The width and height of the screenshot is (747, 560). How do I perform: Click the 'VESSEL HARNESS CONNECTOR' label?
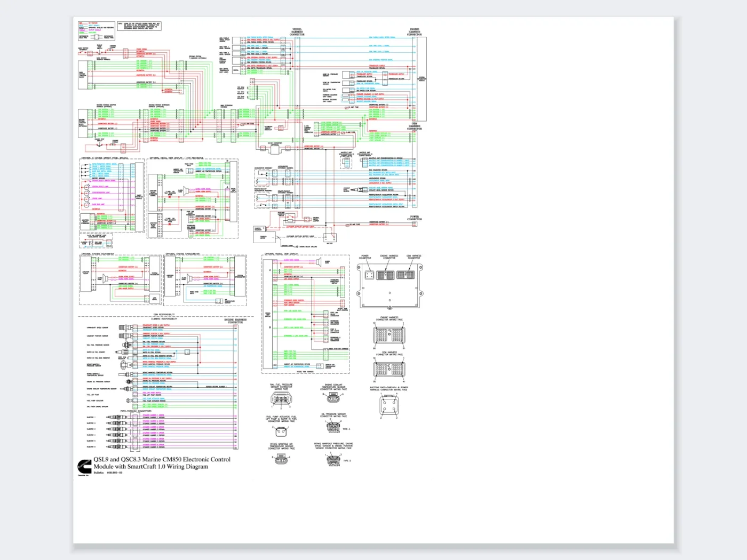(297, 32)
